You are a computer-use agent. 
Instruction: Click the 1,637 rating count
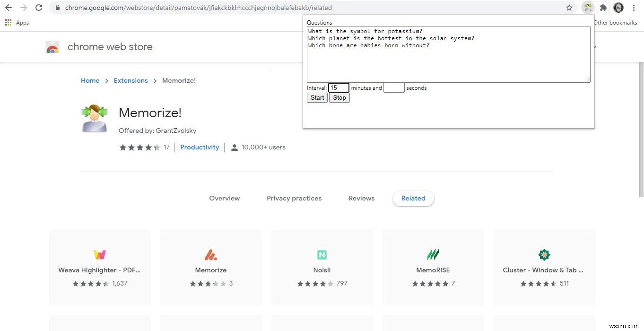120,283
